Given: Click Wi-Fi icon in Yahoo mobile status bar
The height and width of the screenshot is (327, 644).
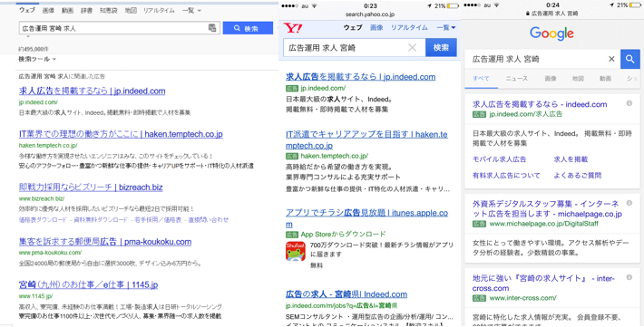Looking at the screenshot, I should (315, 5).
